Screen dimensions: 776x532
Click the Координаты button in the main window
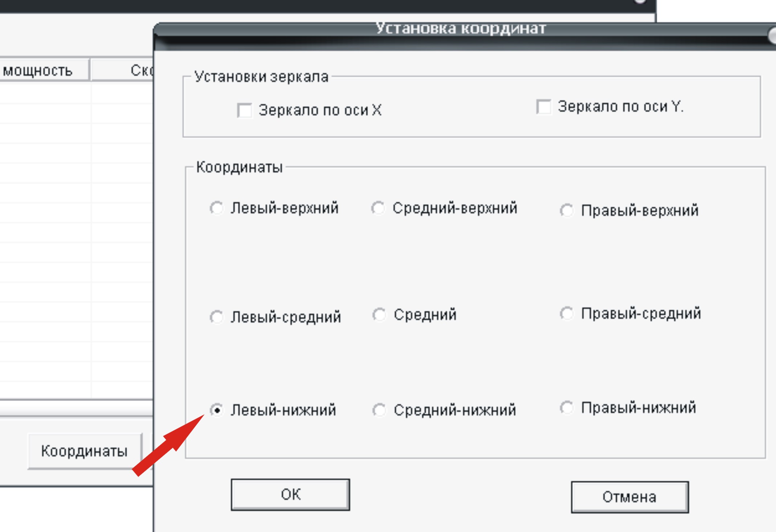pos(84,451)
